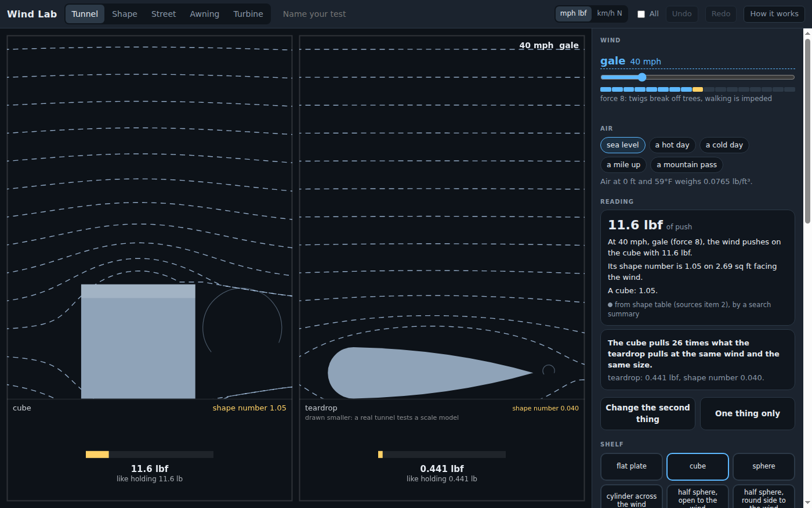Select sphere from the shelf

[x=764, y=467]
